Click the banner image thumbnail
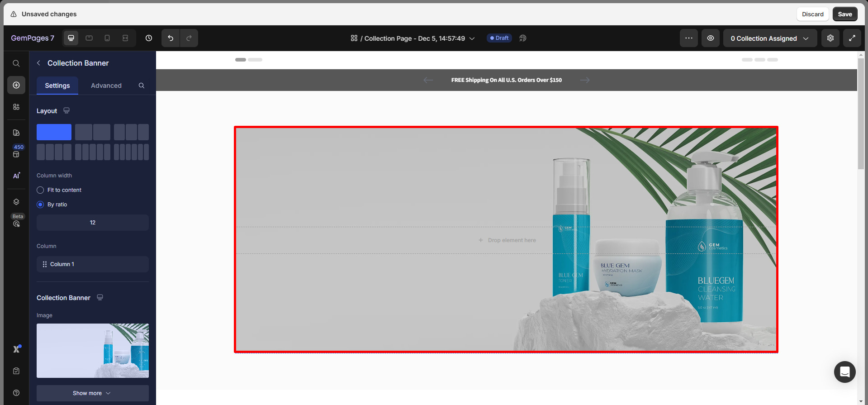The image size is (868, 405). [93, 351]
